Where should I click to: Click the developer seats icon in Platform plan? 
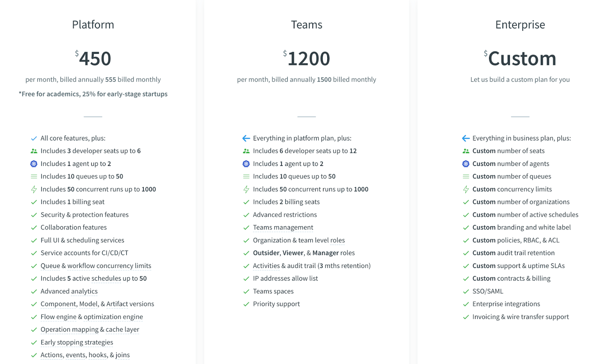coord(34,151)
